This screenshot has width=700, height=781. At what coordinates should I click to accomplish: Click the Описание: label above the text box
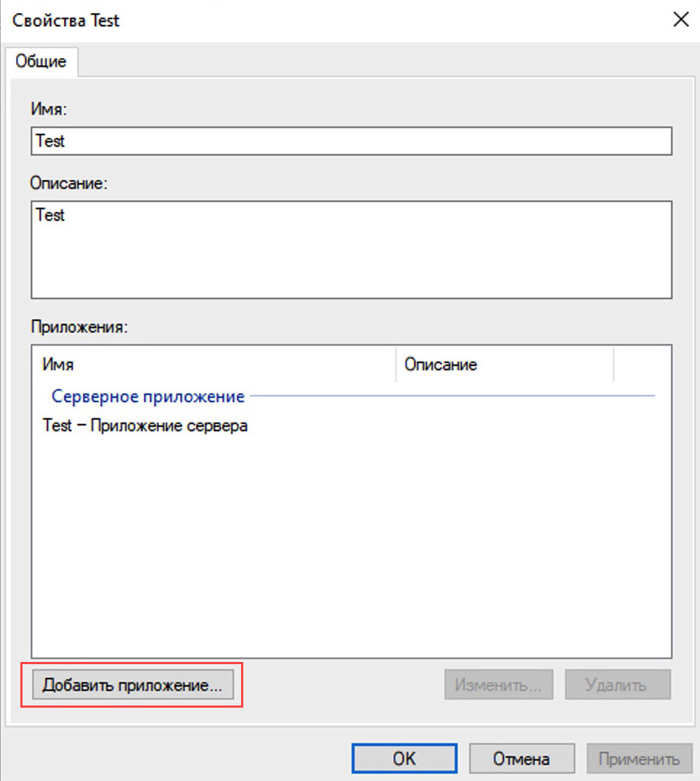[68, 183]
